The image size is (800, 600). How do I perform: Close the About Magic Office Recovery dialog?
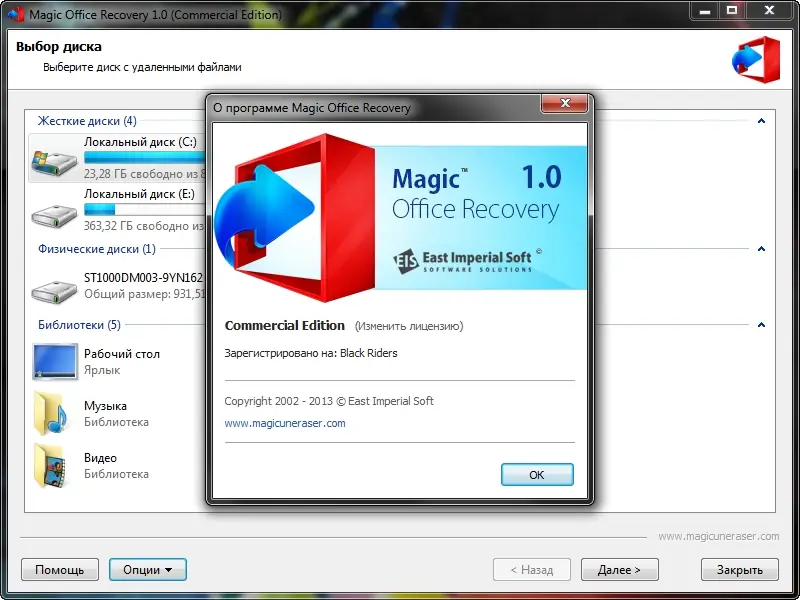tap(564, 103)
